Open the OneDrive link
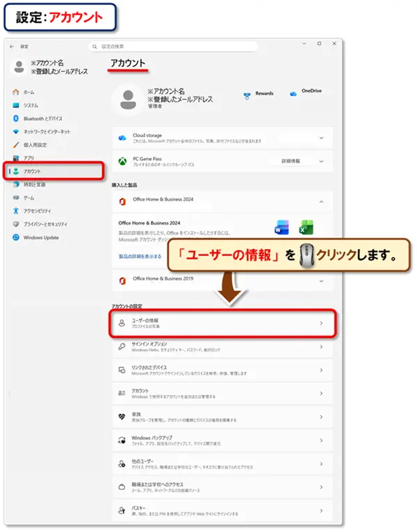The width and height of the screenshot is (417, 532). 311,91
